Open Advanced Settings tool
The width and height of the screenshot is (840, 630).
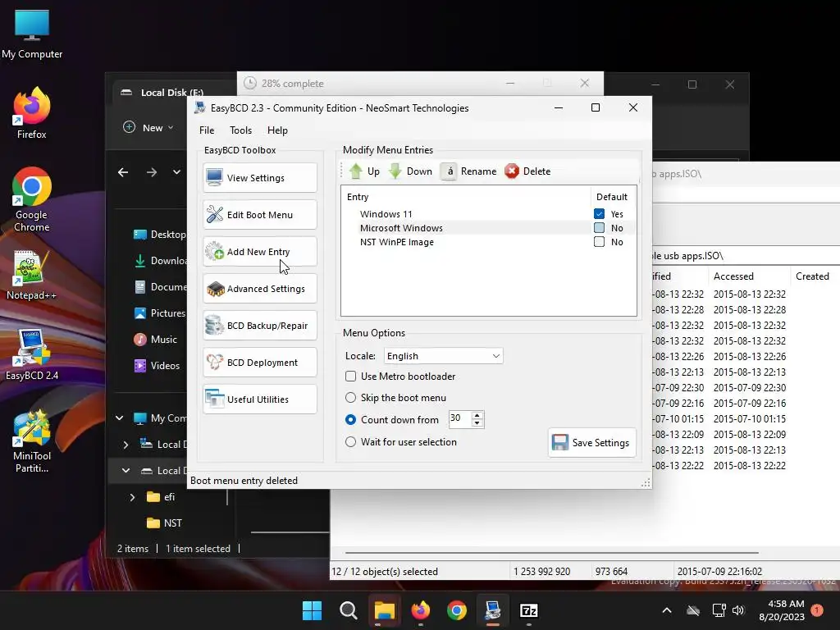click(260, 289)
